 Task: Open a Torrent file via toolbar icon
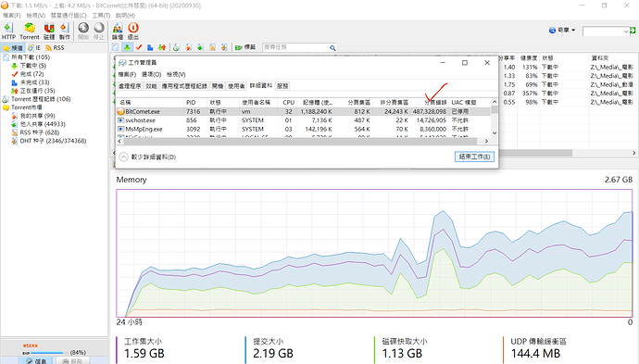(x=30, y=31)
